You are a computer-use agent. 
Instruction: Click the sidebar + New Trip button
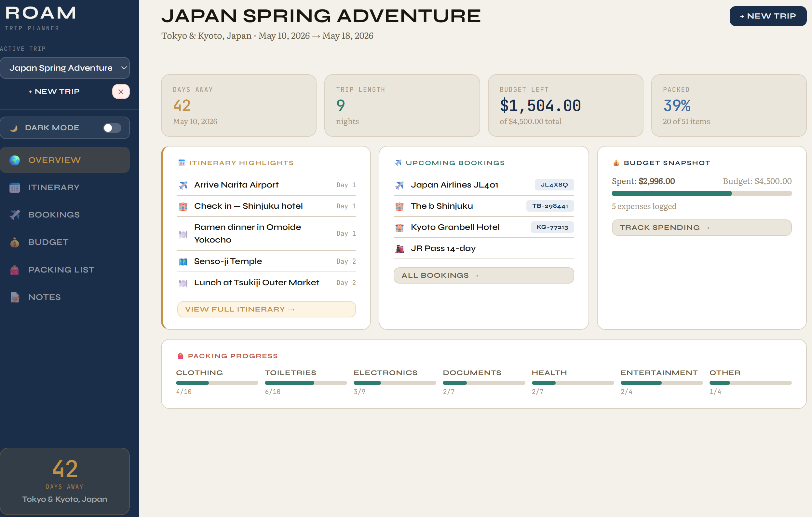tap(54, 91)
